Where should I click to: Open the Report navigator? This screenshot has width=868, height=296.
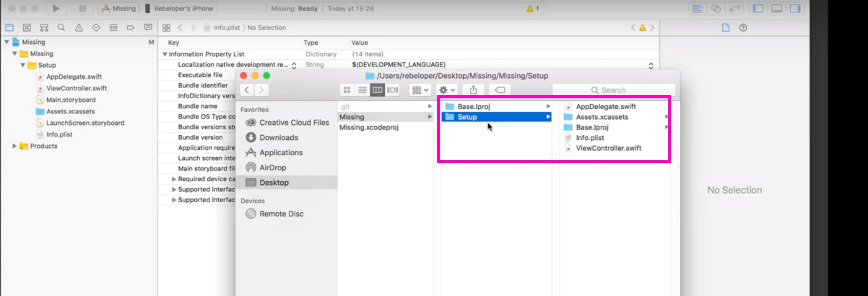tap(148, 27)
